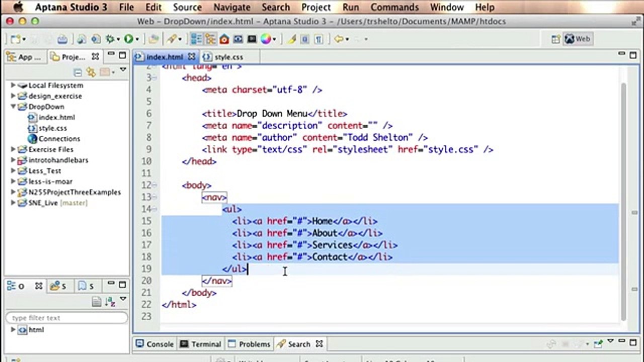Viewport: 644px width, 362px height.
Task: Open the Terminal icon in the toolbar
Action: click(x=252, y=39)
